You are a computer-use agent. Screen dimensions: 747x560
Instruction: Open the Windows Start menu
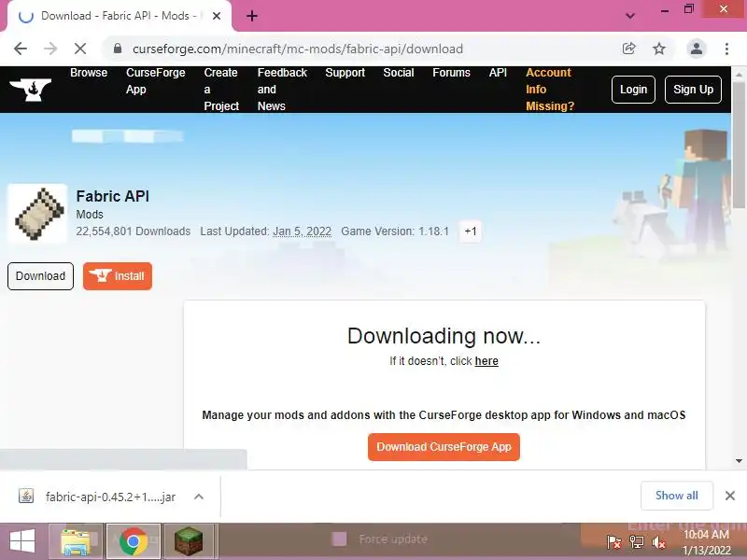click(x=22, y=541)
